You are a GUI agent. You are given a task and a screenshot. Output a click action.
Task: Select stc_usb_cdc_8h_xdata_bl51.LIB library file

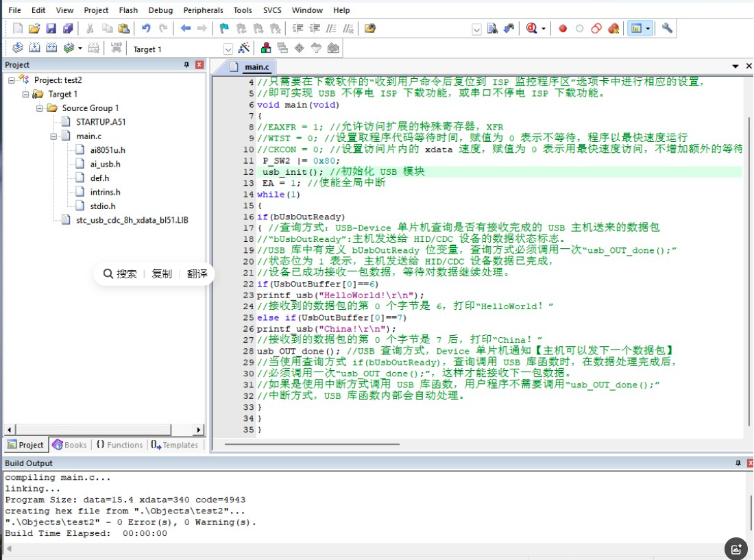point(132,220)
